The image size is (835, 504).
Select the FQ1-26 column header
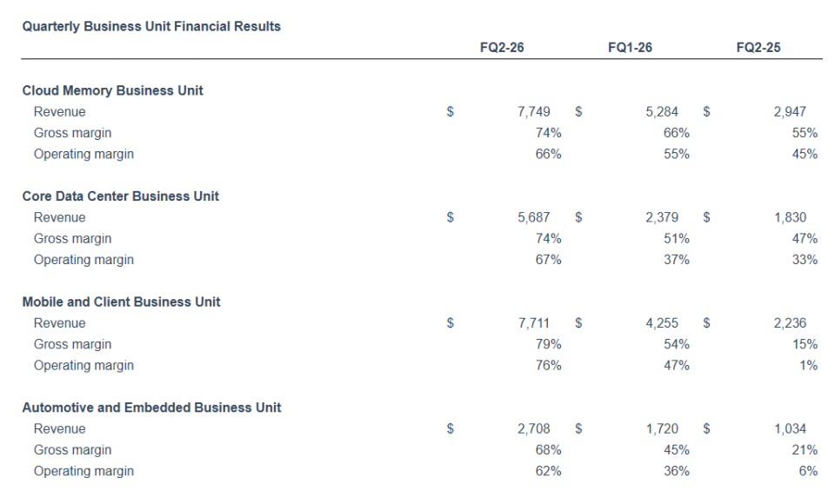click(x=630, y=48)
